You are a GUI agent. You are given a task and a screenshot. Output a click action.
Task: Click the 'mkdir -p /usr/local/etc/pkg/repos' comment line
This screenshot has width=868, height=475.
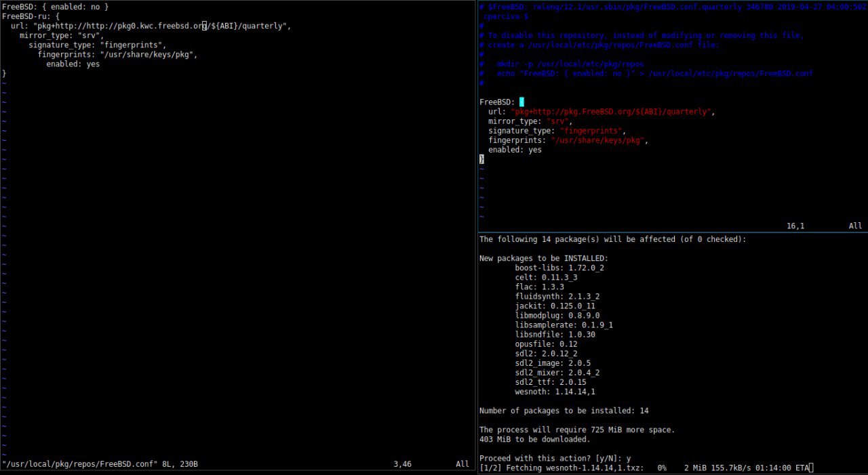pyautogui.click(x=561, y=64)
